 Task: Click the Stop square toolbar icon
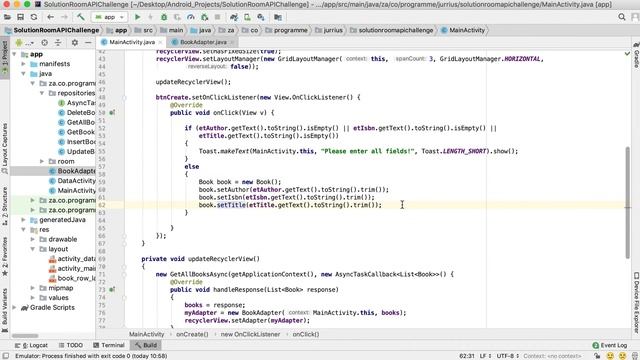[218, 17]
